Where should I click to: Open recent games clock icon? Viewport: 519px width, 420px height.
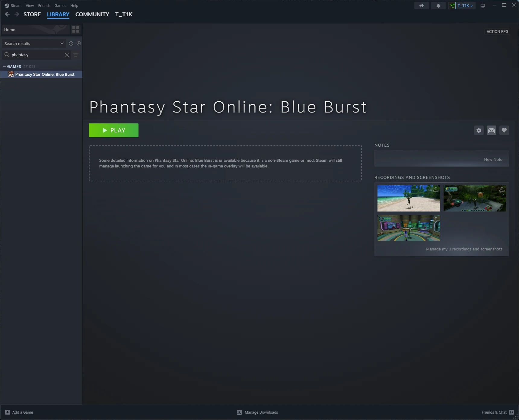pos(71,43)
